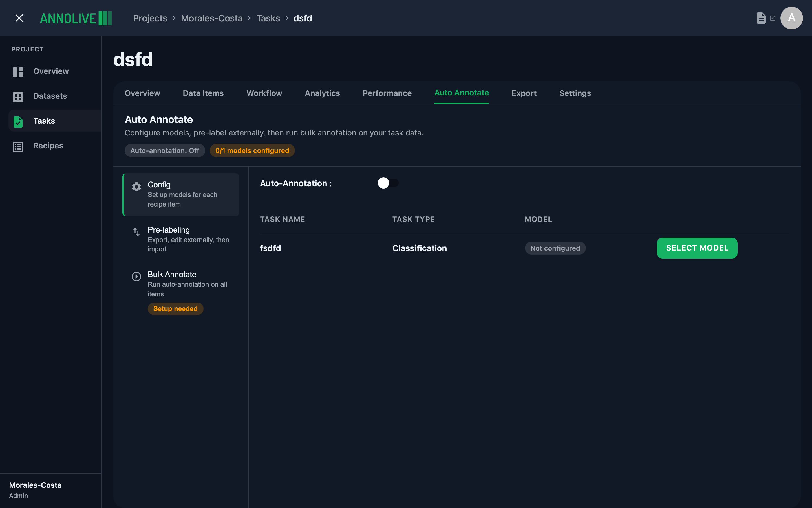Go to the Export tab

(524, 93)
